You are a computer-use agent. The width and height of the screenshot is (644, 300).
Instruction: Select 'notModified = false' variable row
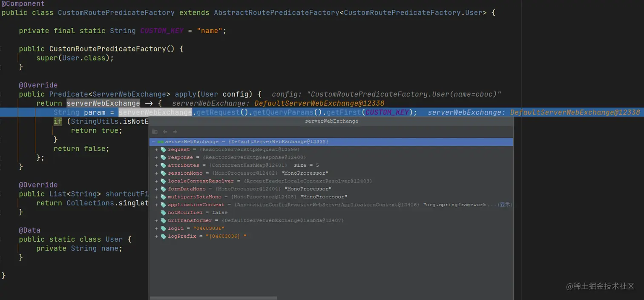point(331,213)
